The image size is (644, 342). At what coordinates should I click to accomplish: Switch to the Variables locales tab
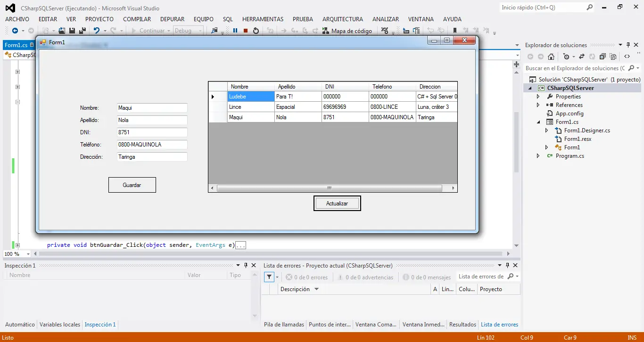point(60,325)
